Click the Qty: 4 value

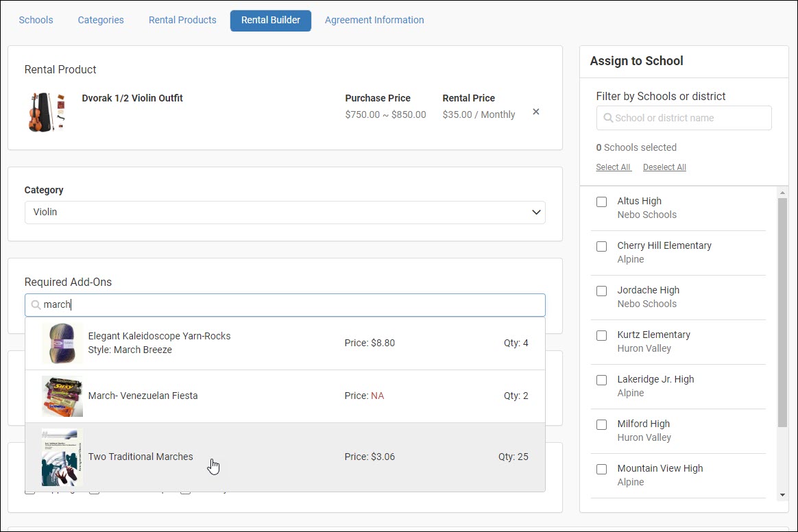516,343
